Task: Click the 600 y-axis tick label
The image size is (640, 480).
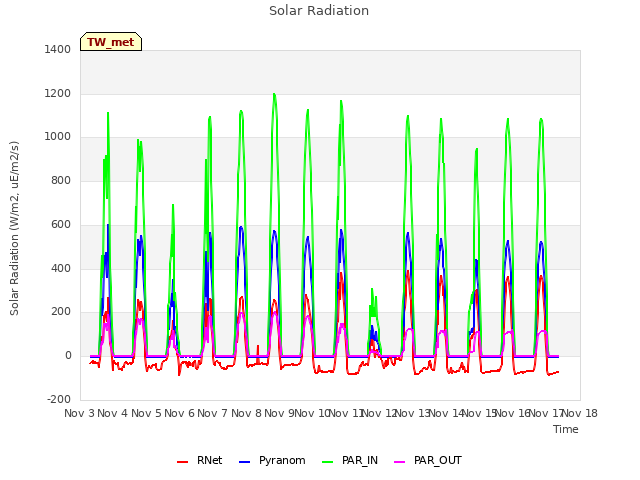Action: pos(61,224)
